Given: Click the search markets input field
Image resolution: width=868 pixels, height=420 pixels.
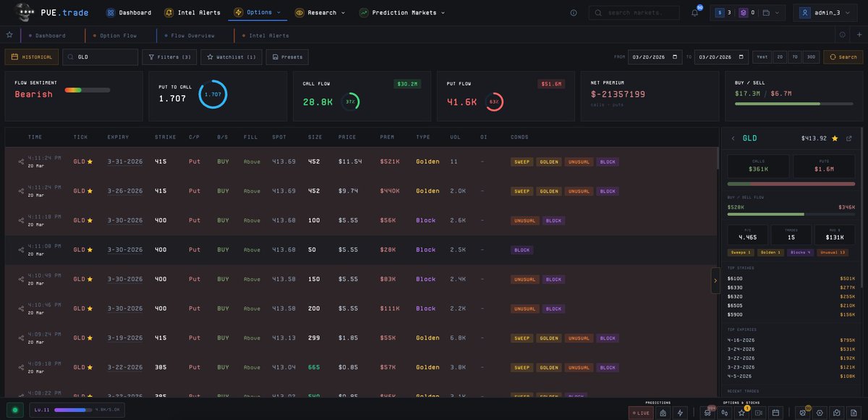Looking at the screenshot, I should click(x=634, y=13).
